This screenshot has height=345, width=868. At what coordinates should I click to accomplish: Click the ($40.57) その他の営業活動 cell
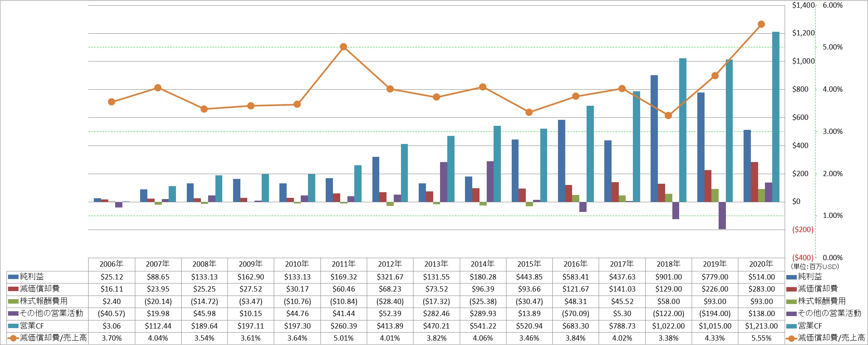[x=112, y=314]
